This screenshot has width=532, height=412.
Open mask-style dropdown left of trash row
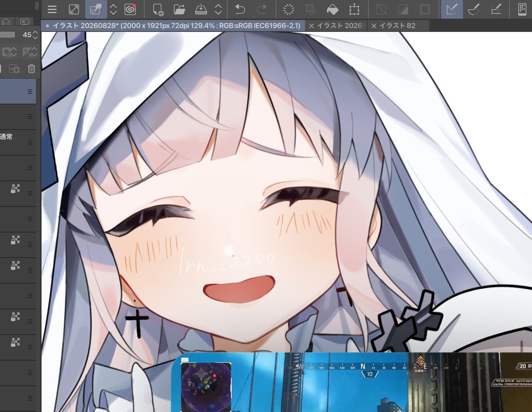click(x=9, y=52)
